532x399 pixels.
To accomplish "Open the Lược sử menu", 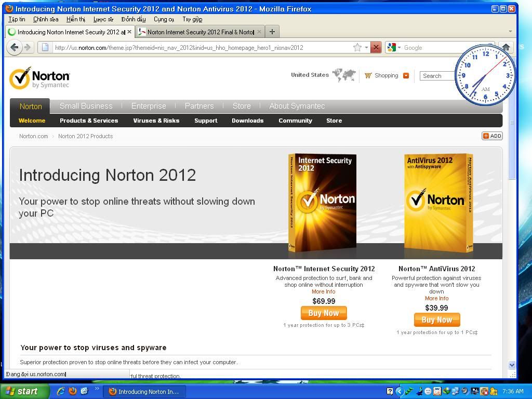I will tap(103, 19).
